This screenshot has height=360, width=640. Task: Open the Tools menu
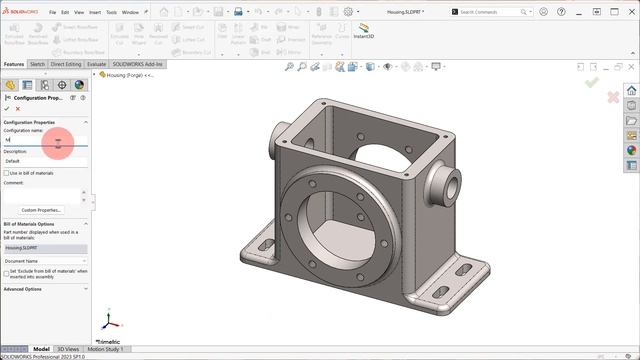111,12
